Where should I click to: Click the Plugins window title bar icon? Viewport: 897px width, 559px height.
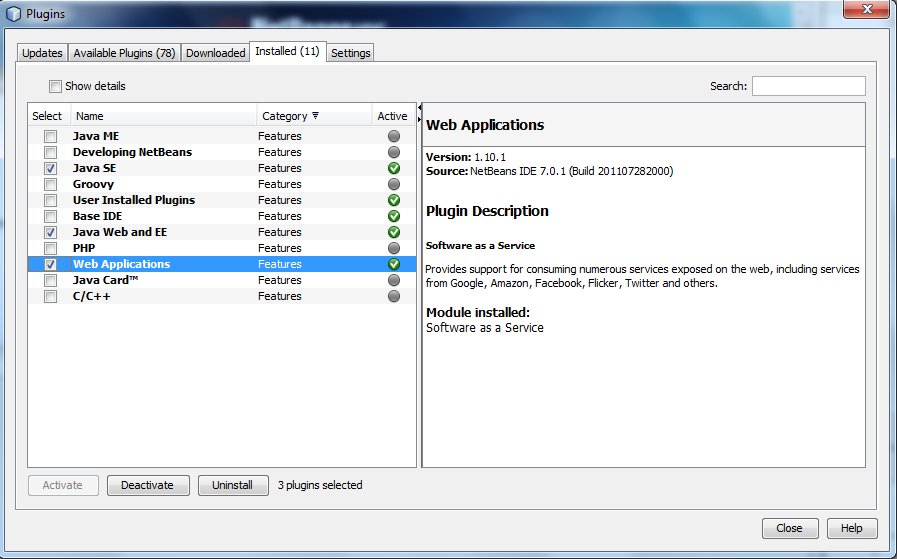(x=13, y=12)
